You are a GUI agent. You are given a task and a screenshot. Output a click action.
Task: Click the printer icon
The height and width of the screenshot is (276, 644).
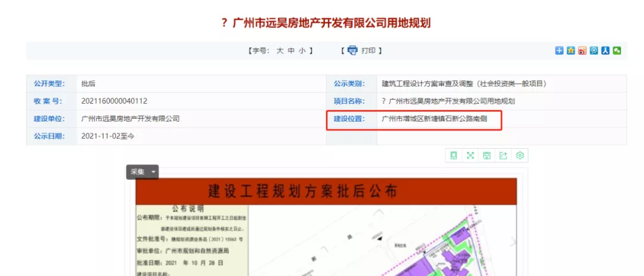click(352, 51)
